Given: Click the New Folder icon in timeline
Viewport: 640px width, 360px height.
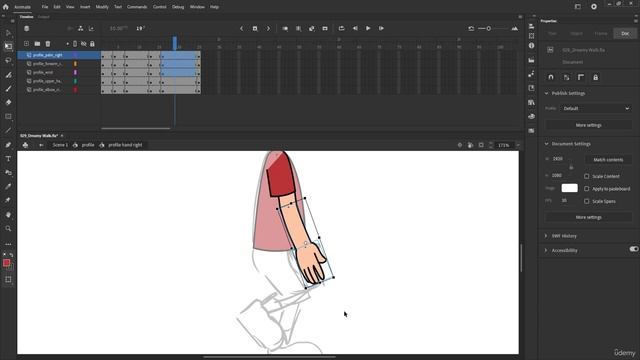Looking at the screenshot, I should tap(37, 44).
